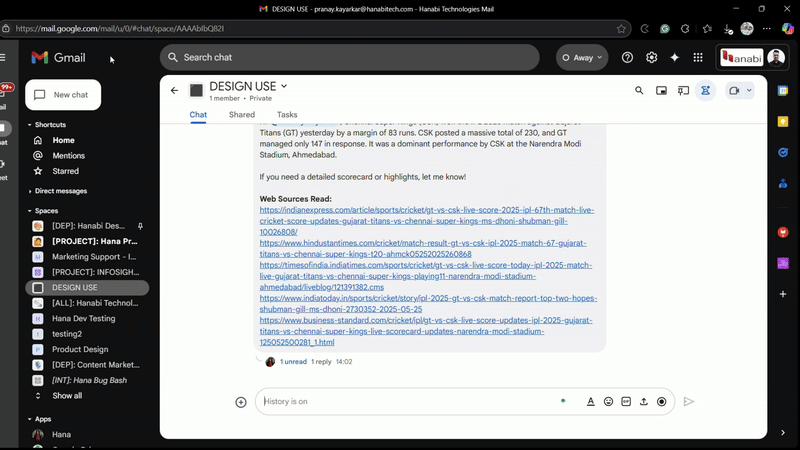The width and height of the screenshot is (800, 450).
Task: Open the Away status dropdown
Action: 583,58
